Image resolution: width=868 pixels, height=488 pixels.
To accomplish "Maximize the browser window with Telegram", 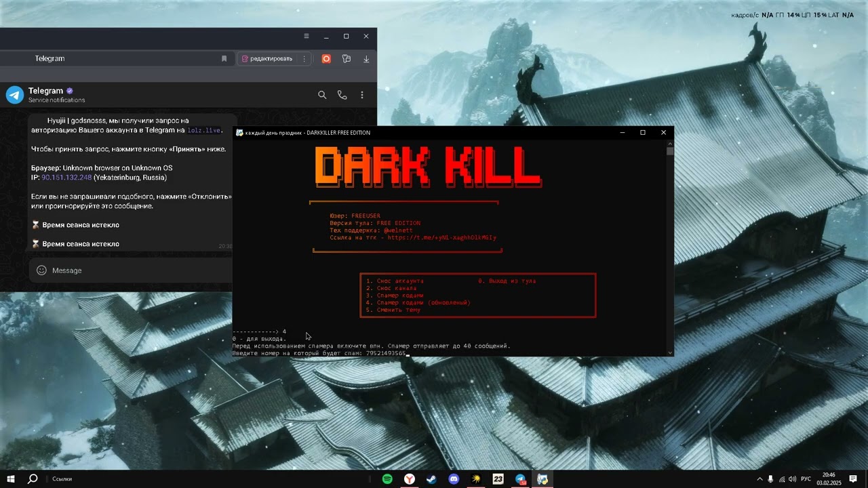I will pyautogui.click(x=346, y=37).
